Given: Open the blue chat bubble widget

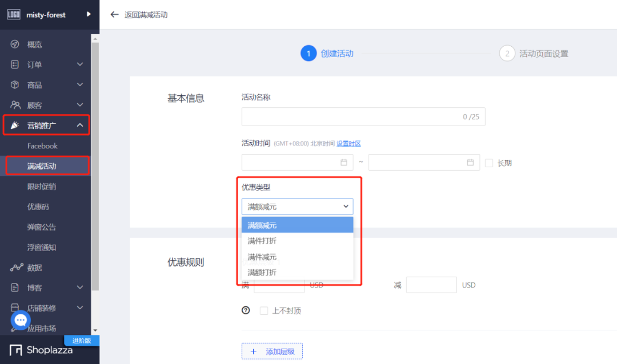Looking at the screenshot, I should (x=21, y=321).
